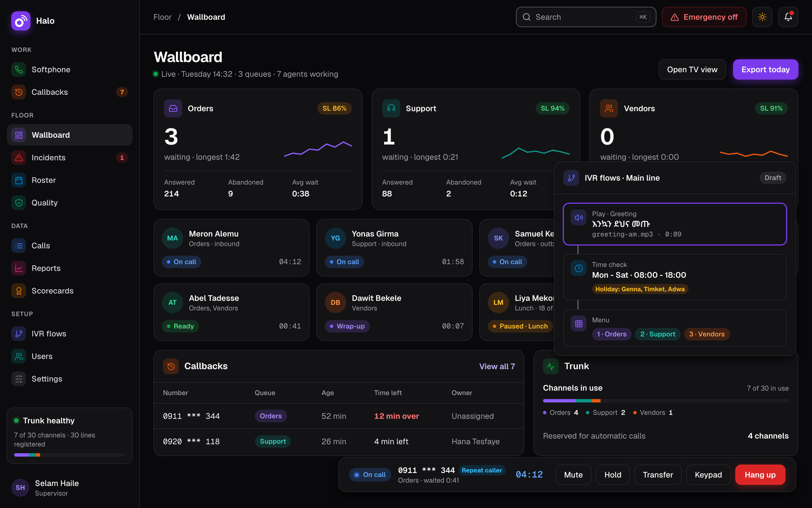The height and width of the screenshot is (508, 812).
Task: Click the Roster calendar icon
Action: (x=19, y=180)
